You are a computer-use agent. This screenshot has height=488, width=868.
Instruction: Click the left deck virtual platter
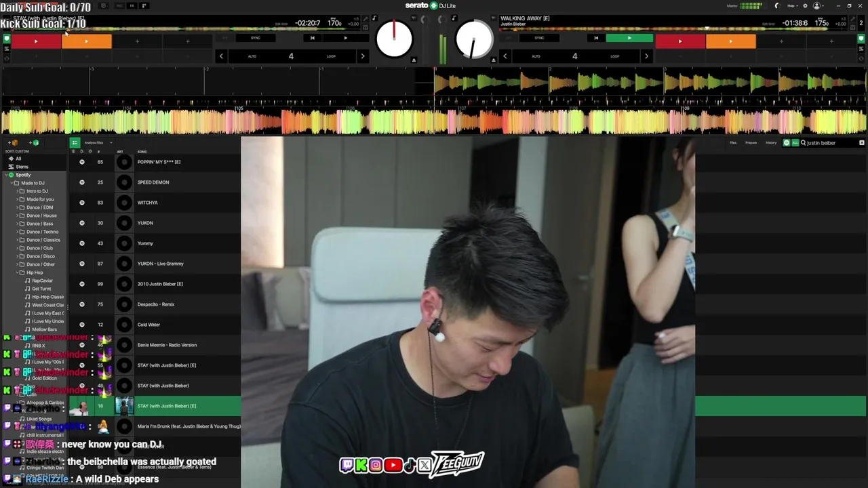(394, 39)
